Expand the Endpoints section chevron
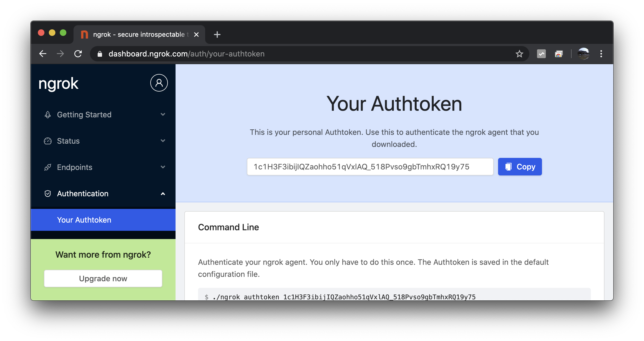The image size is (644, 341). pyautogui.click(x=163, y=167)
